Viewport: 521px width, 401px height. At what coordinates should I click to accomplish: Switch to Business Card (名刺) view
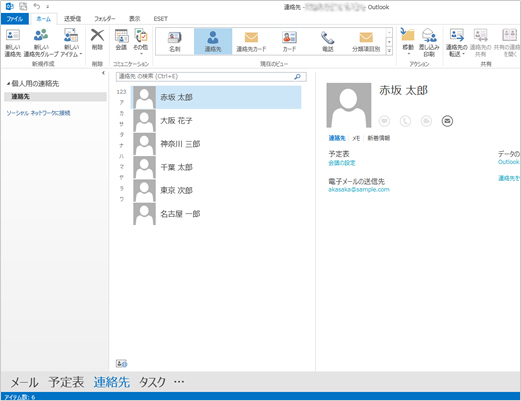174,41
